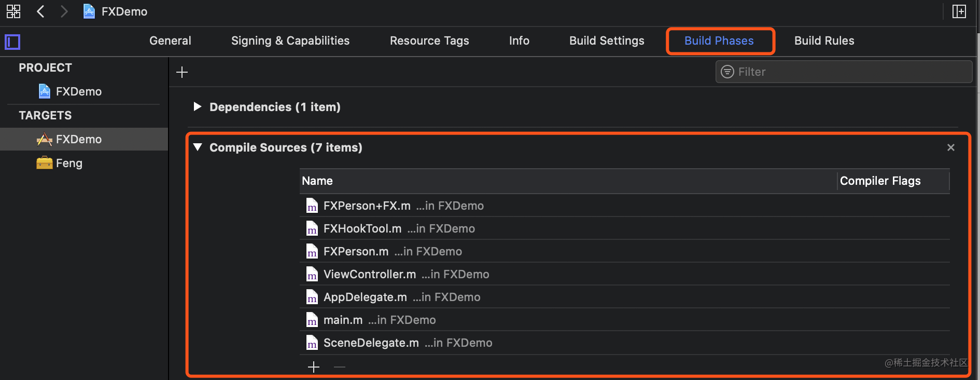Viewport: 980px width, 380px height.
Task: Select the Feng target
Action: 84,163
